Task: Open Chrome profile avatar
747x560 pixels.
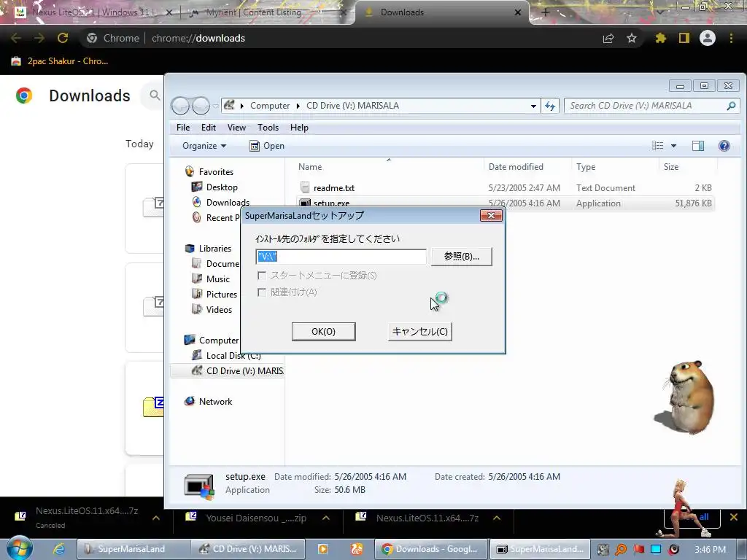Action: point(708,38)
